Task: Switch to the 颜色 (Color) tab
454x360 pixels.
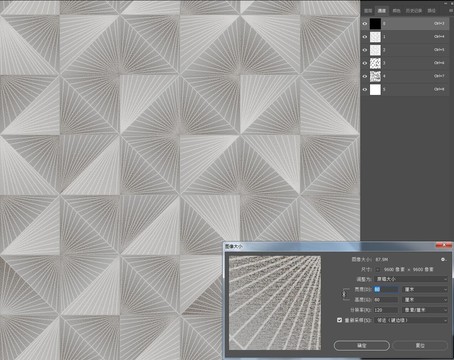Action: [x=396, y=11]
